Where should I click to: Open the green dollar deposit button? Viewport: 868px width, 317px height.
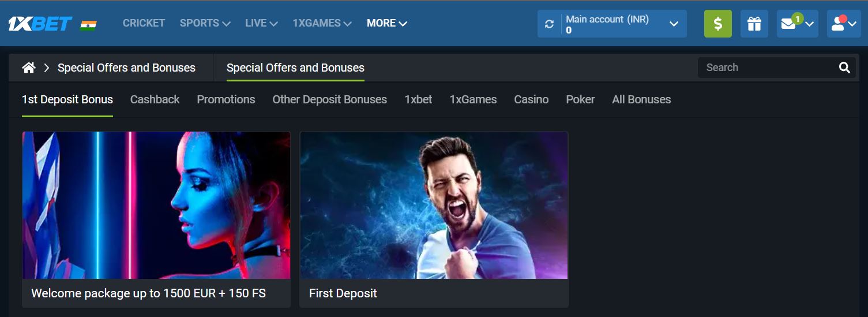coord(718,24)
